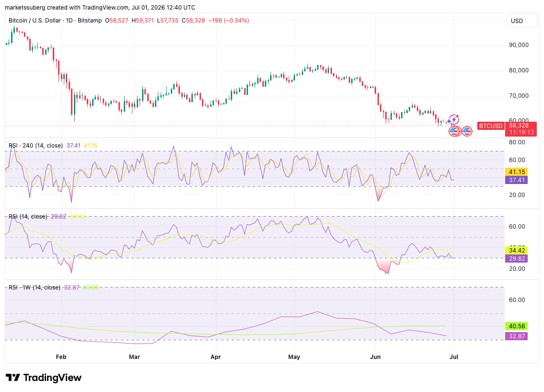Click the purple lightning bolt event icon

pyautogui.click(x=454, y=120)
